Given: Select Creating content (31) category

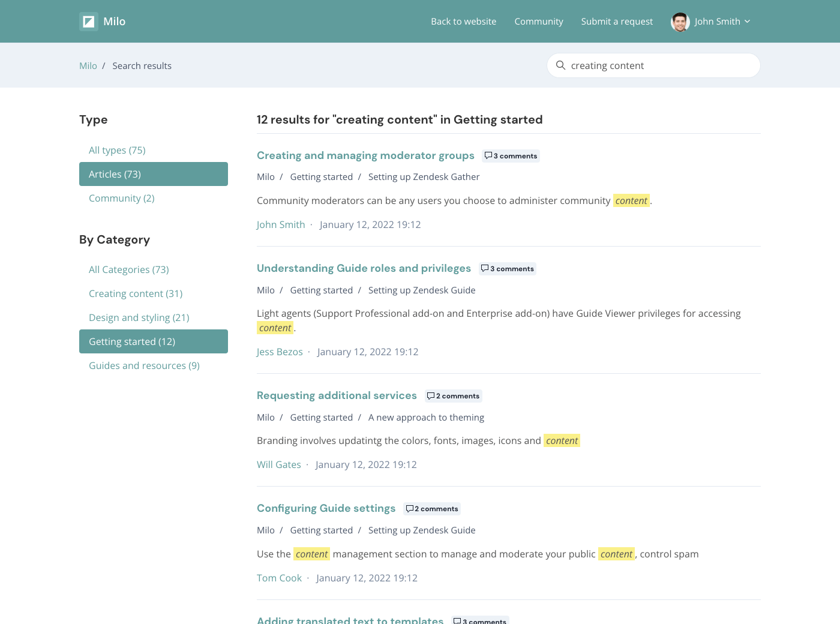Looking at the screenshot, I should (x=136, y=293).
